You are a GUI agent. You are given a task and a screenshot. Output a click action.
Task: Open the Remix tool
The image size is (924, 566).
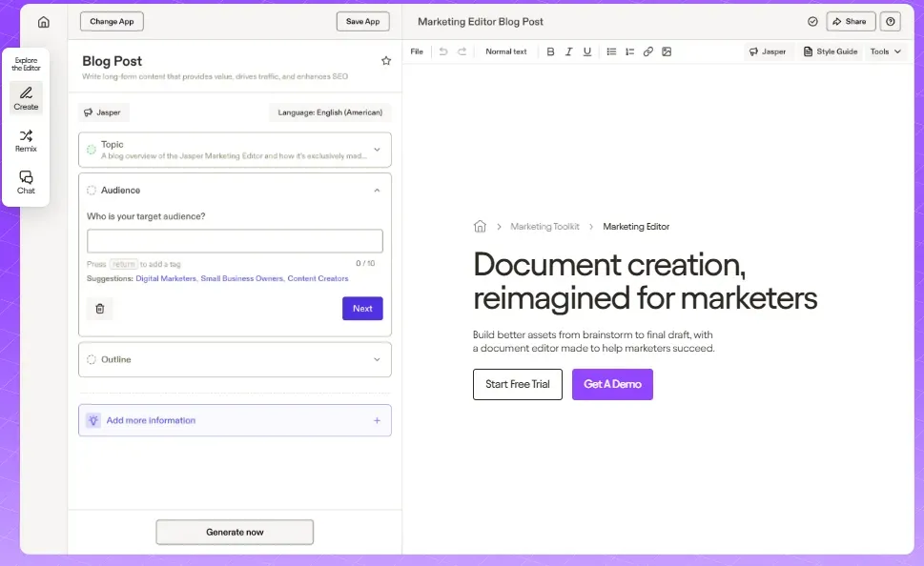coord(26,141)
